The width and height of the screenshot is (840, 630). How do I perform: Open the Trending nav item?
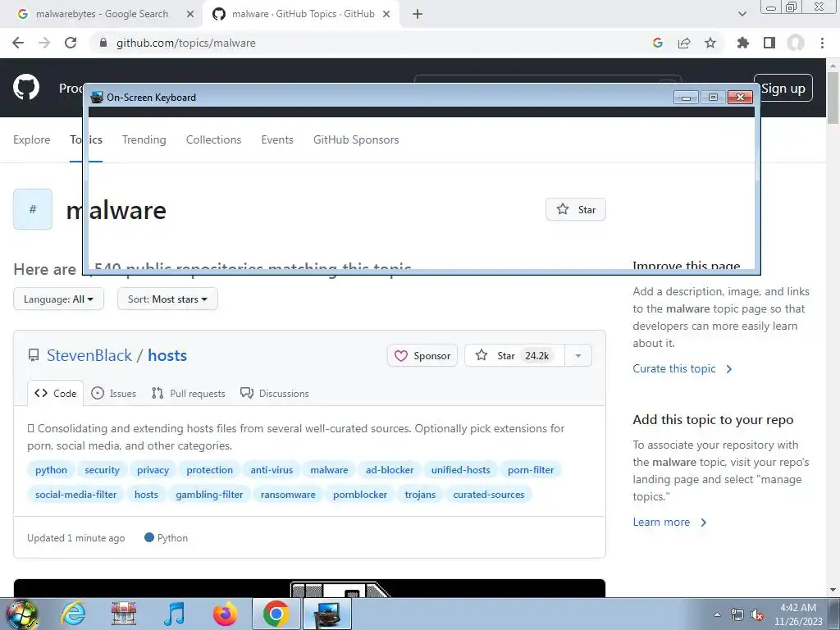coord(144,139)
